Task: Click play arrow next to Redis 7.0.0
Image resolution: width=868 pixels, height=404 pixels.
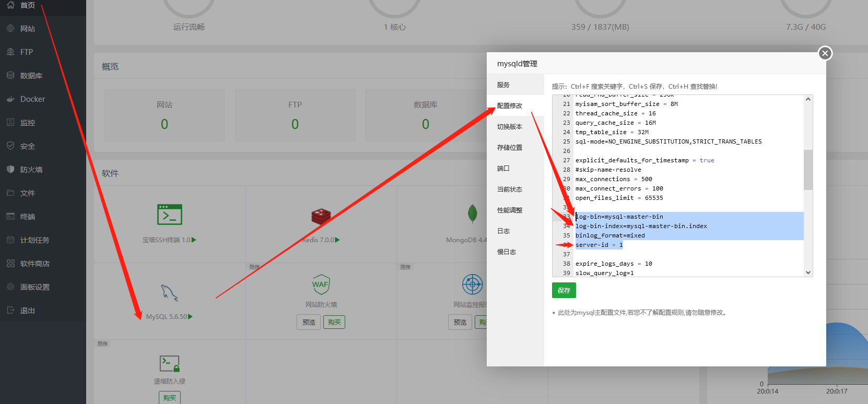Action: [337, 240]
